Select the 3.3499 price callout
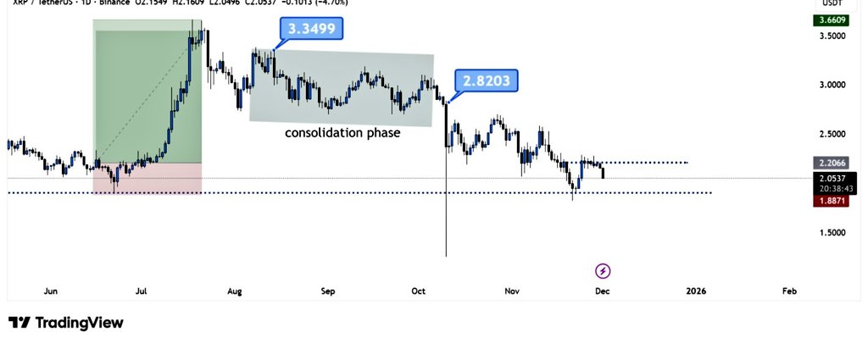The height and width of the screenshot is (344, 868). coord(309,30)
